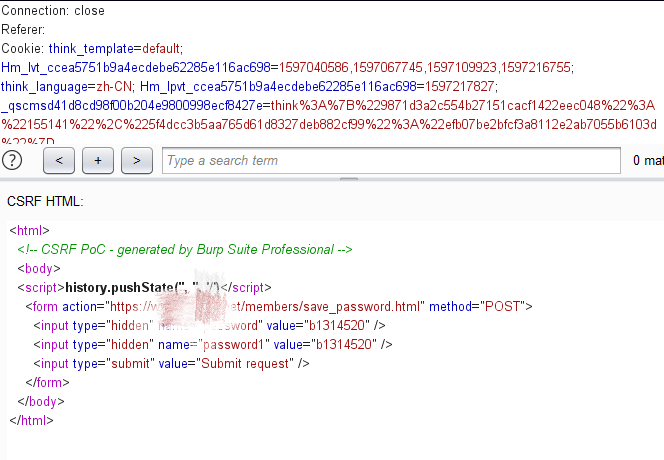Click cookie value '1597217827'

coord(459,87)
